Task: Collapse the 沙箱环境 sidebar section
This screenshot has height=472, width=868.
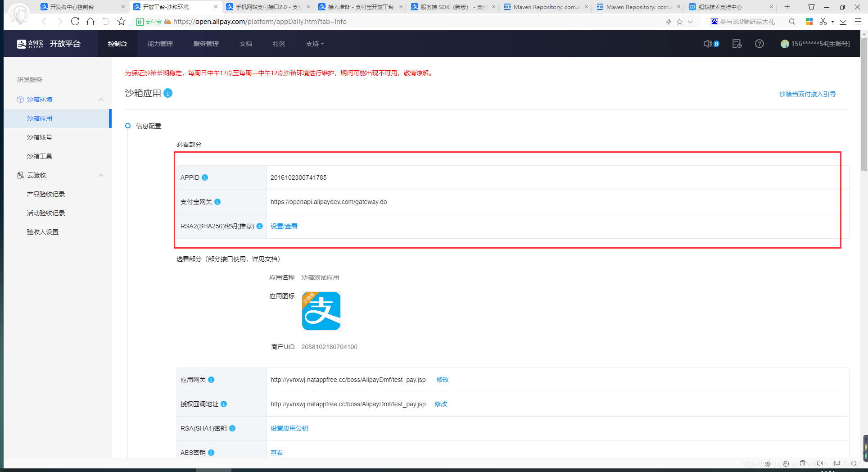Action: click(101, 100)
